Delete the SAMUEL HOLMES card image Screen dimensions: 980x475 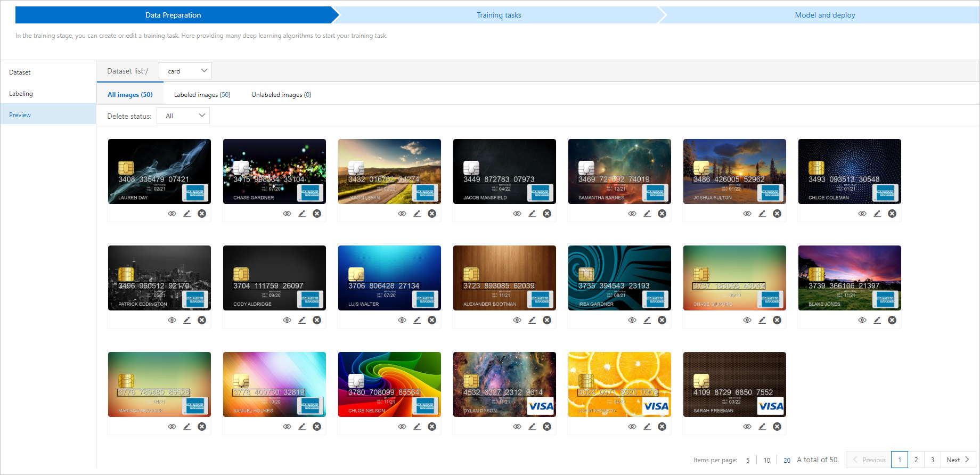(x=317, y=427)
